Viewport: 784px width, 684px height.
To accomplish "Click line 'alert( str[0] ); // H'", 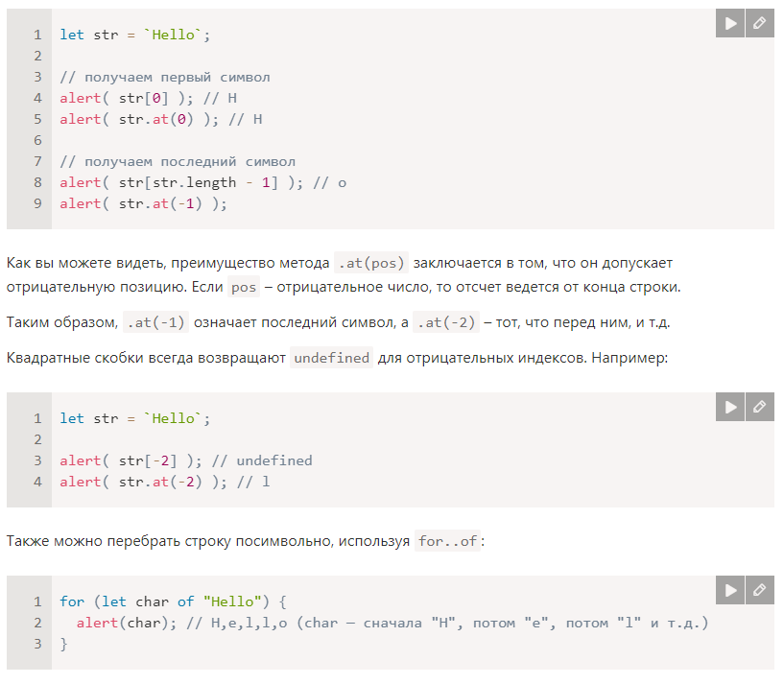I will pos(148,99).
